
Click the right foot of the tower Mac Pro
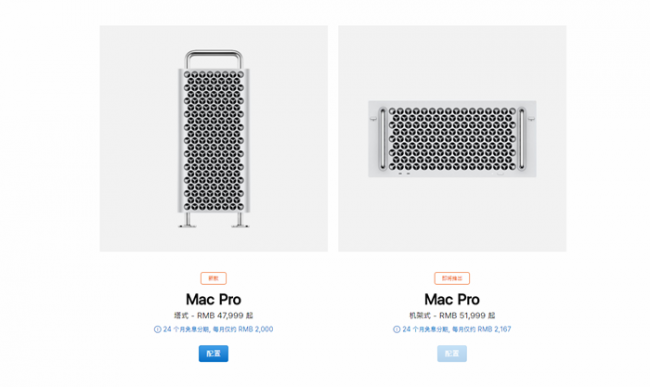pos(240,220)
